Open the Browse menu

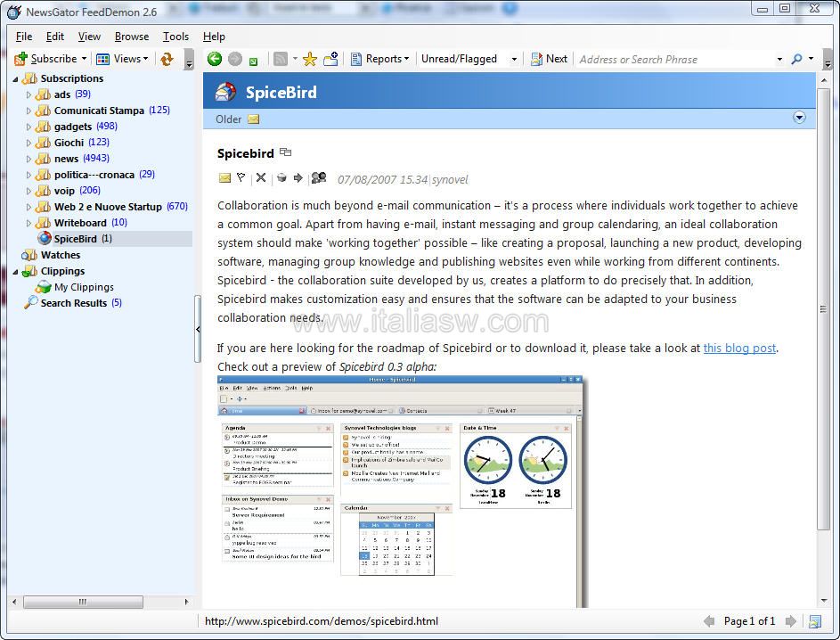132,37
